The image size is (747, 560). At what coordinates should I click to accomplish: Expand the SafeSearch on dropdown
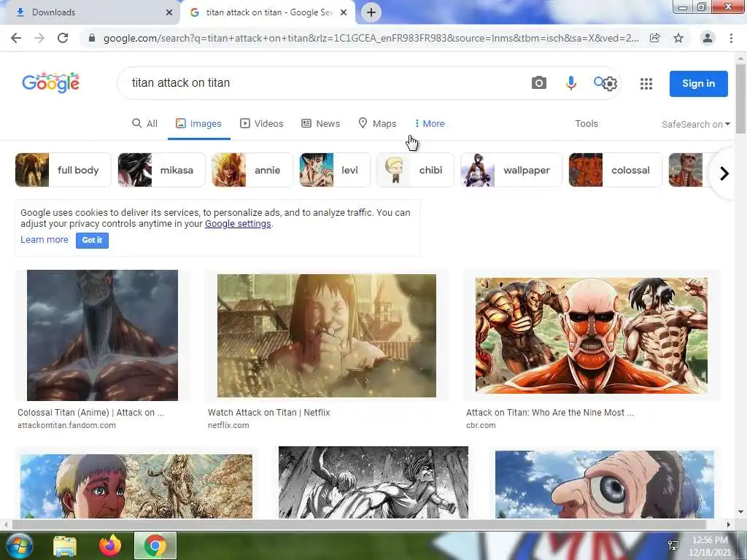(x=695, y=124)
